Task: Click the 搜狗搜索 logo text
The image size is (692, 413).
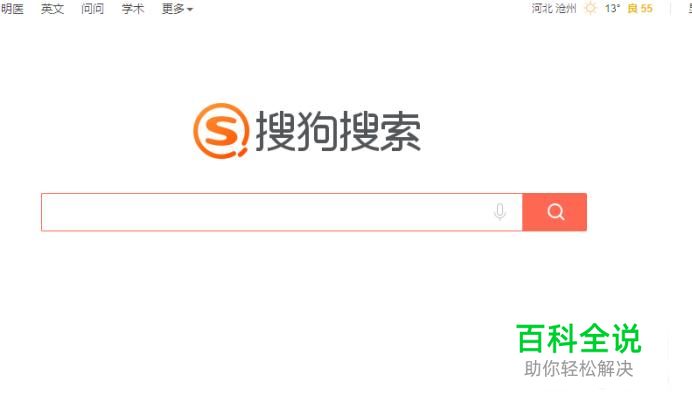Action: (338, 131)
